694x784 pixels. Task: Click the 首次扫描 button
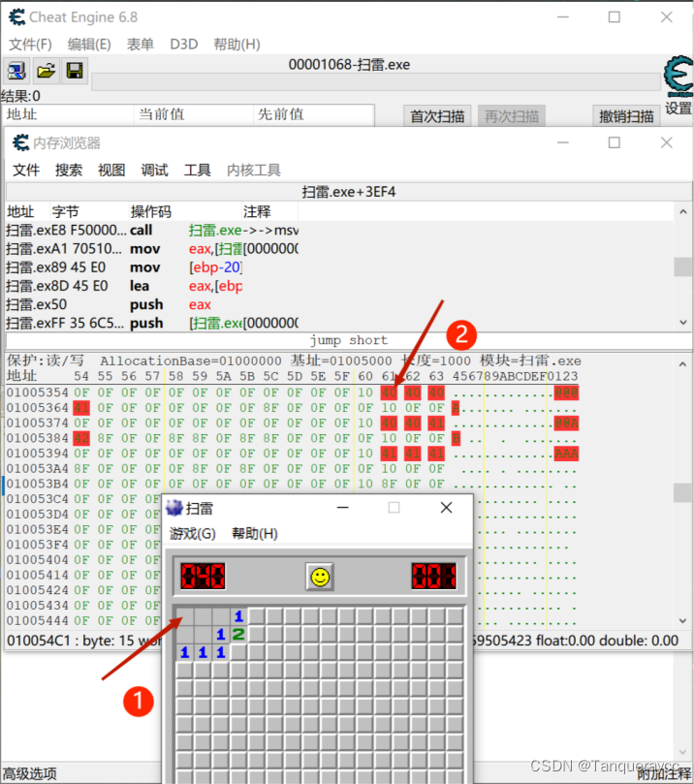(437, 116)
